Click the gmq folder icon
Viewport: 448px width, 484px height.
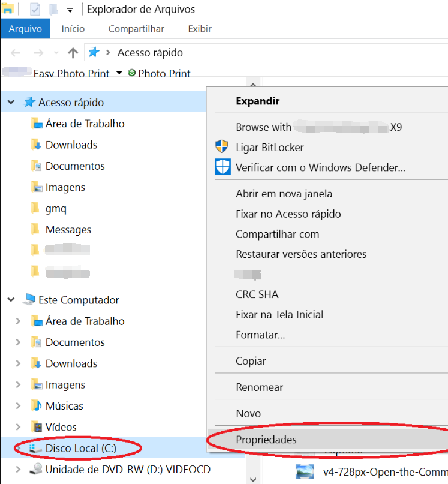pos(35,208)
